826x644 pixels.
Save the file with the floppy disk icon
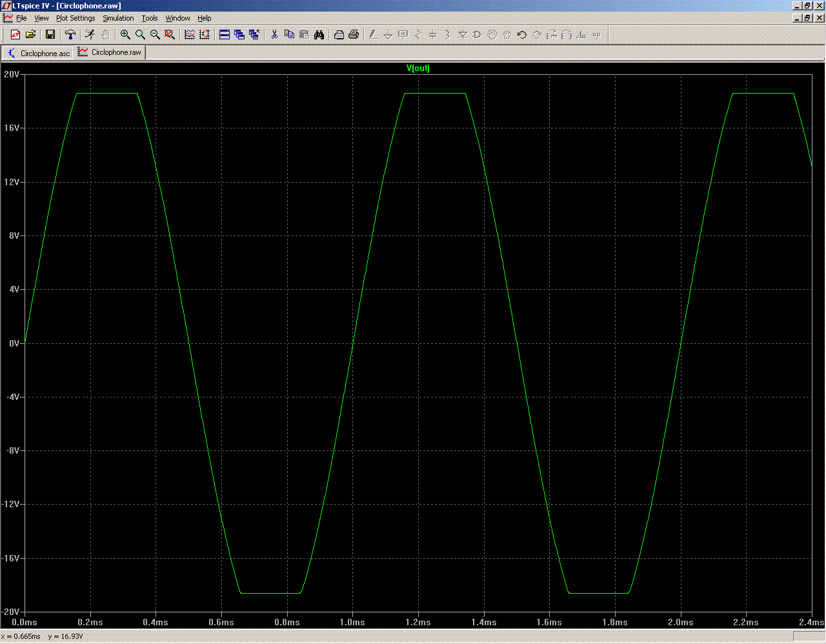50,35
